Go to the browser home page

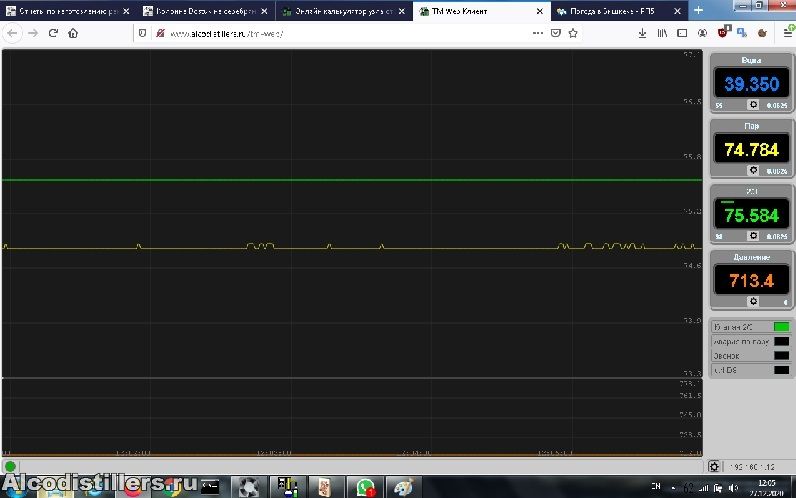pos(74,33)
